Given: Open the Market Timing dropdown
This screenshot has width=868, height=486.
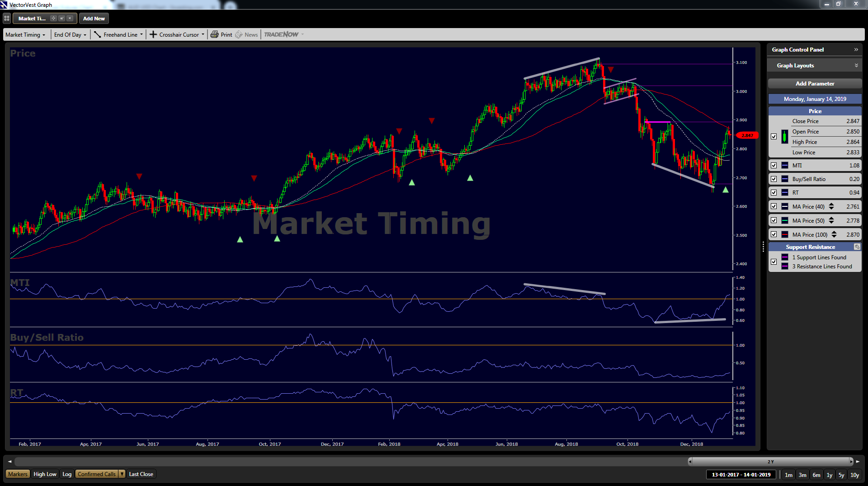Looking at the screenshot, I should [x=25, y=35].
